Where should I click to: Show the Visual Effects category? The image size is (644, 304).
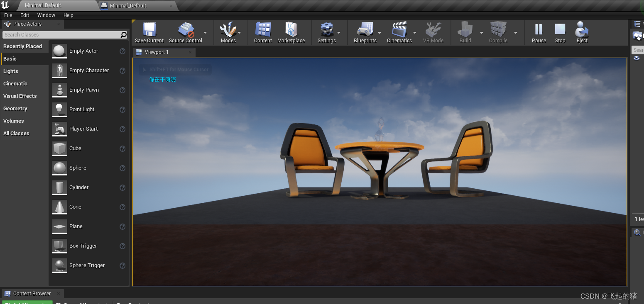pos(24,96)
